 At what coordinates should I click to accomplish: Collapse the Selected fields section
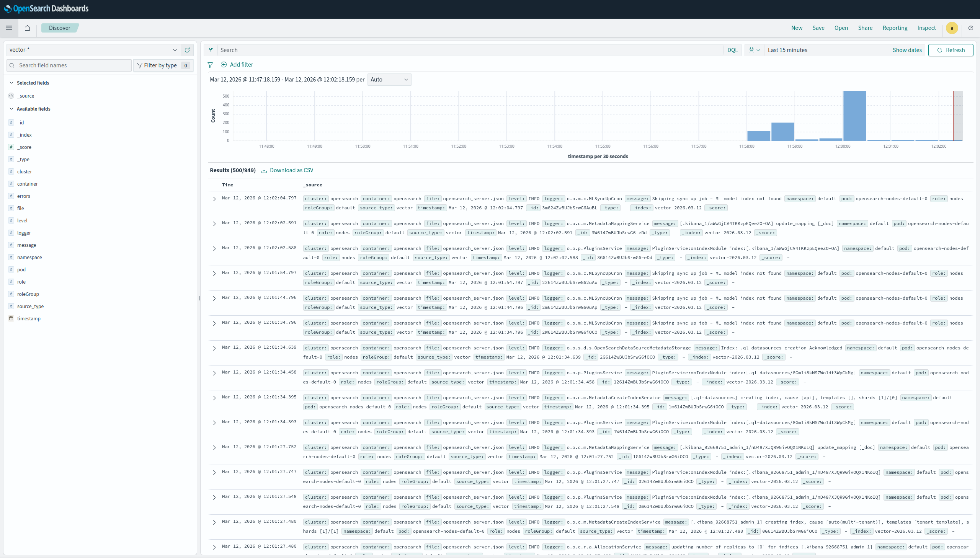11,83
